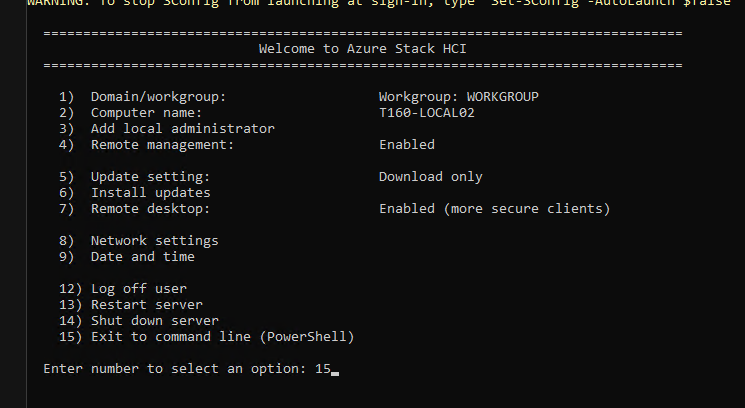This screenshot has height=408, width=745.
Task: Click Enabled (more secure clients) value
Action: [x=494, y=209]
